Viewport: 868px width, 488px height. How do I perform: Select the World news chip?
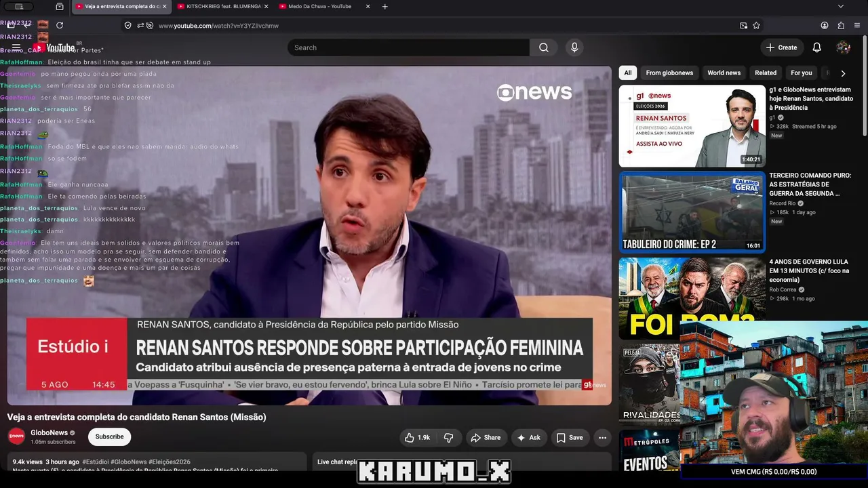[724, 73]
